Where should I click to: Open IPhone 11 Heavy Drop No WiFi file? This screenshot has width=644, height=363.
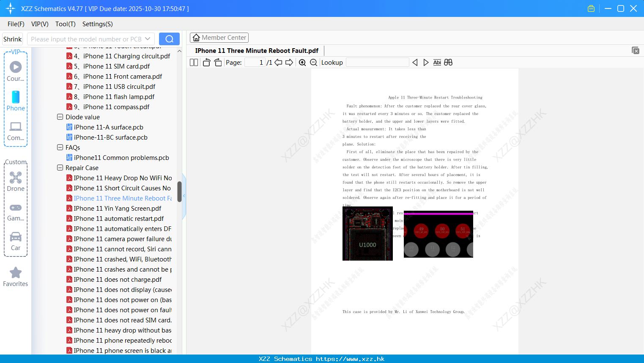[119, 178]
